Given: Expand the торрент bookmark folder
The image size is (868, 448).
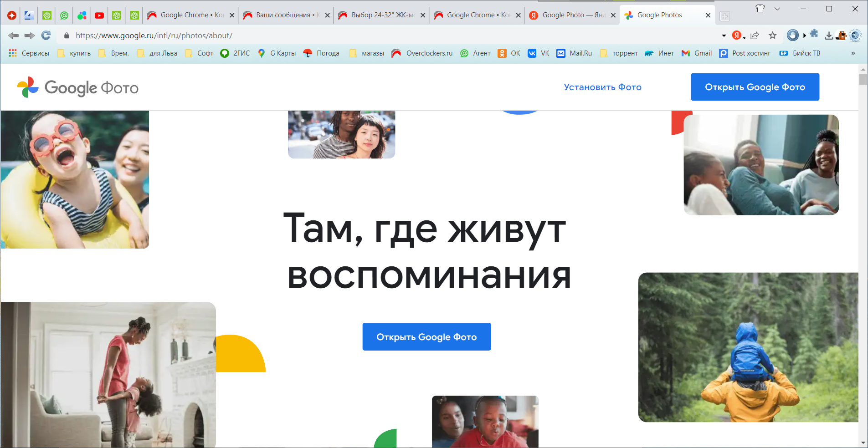Looking at the screenshot, I should (x=618, y=53).
